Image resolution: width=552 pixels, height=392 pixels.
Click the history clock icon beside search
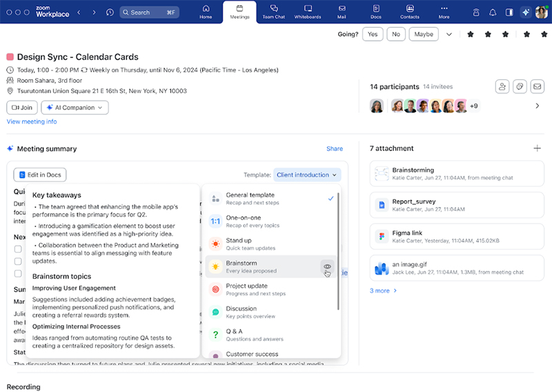pyautogui.click(x=110, y=12)
